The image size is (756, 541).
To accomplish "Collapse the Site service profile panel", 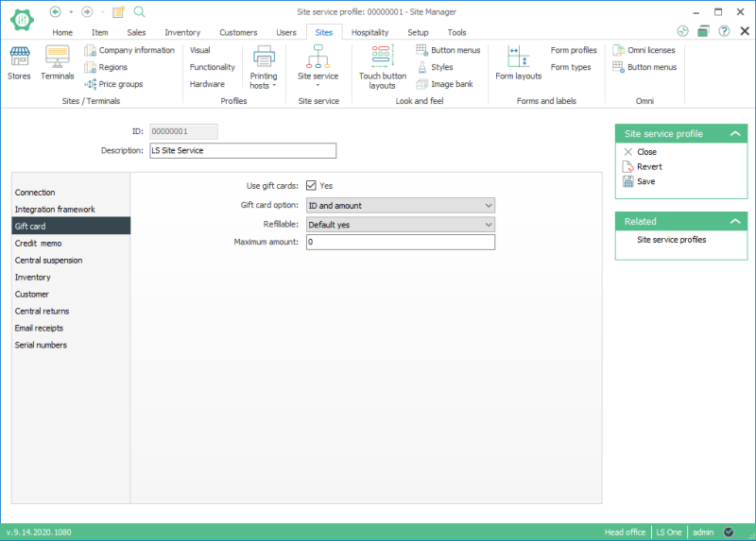I will coord(735,134).
